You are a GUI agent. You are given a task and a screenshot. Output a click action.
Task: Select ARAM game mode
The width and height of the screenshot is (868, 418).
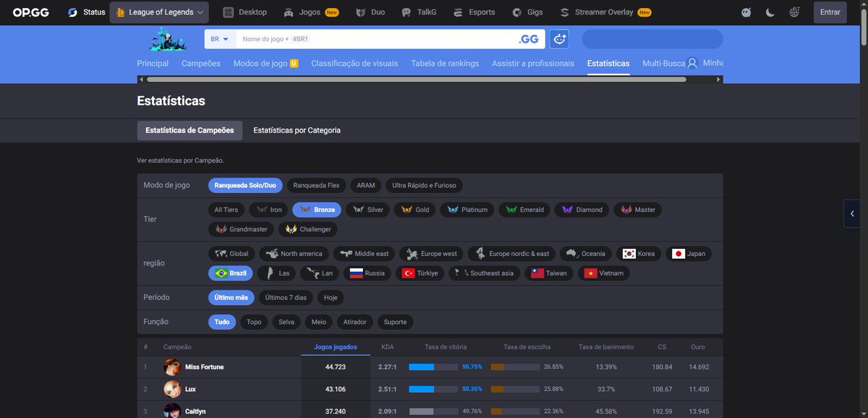pos(366,185)
